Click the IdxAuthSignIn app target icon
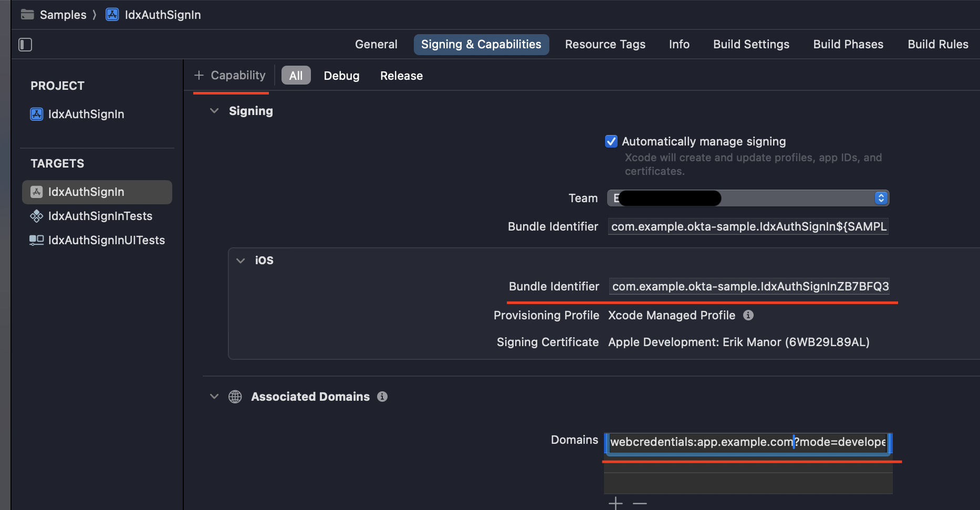980x510 pixels. [x=36, y=192]
